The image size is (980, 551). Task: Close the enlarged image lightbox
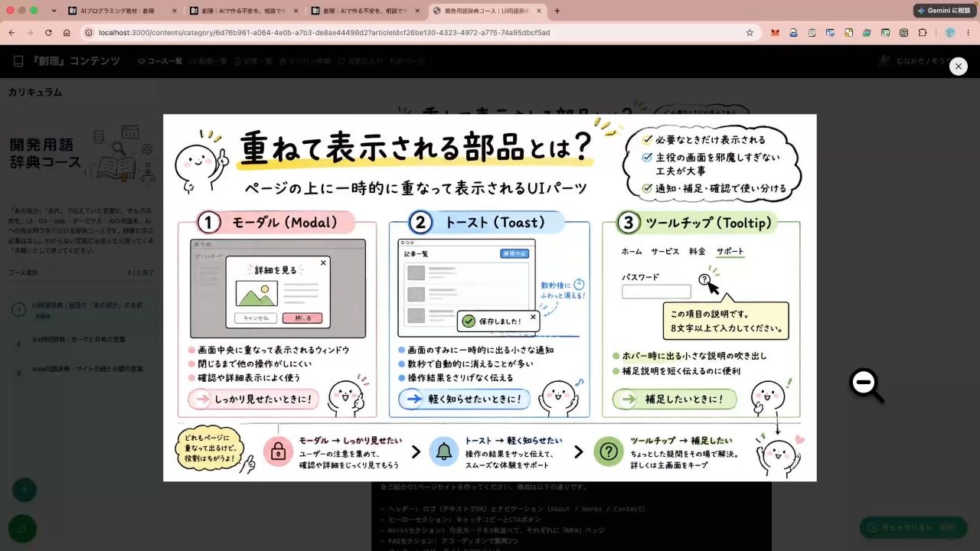coord(959,67)
